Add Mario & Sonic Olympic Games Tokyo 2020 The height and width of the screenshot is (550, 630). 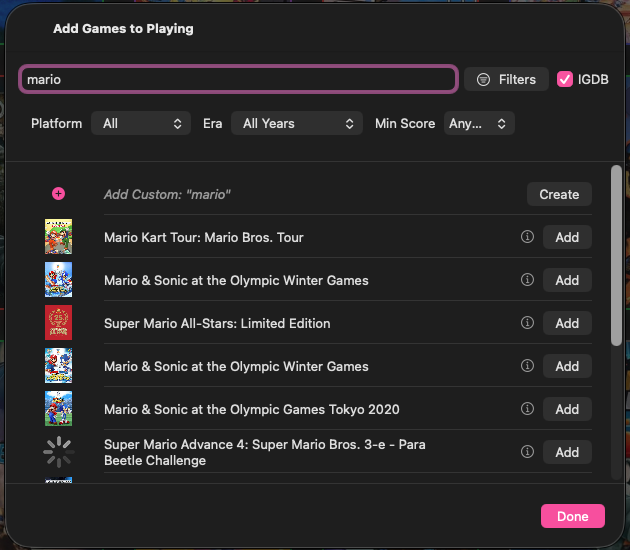click(567, 409)
